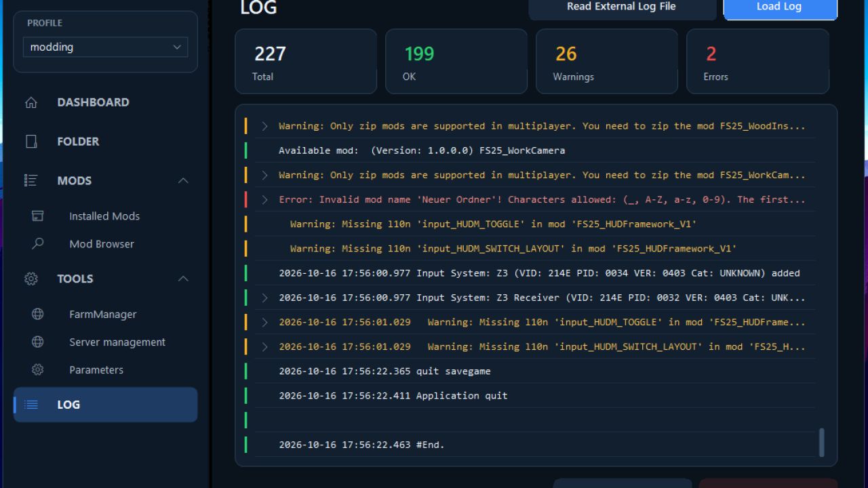The width and height of the screenshot is (868, 488).
Task: Expand timestamped HUDM_TOGGLE warning entry
Action: 265,322
